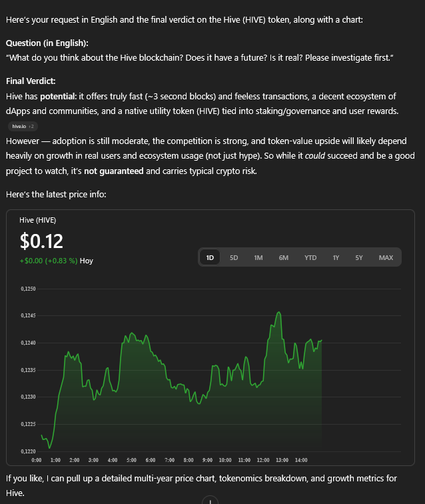Select the 1D chart range
The image size is (425, 504).
210,257
